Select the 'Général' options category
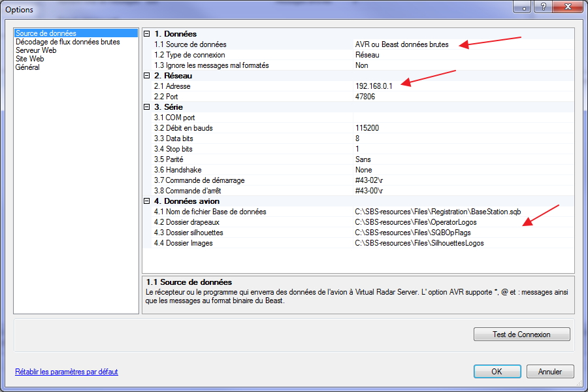The height and width of the screenshot is (392, 588). 27,67
